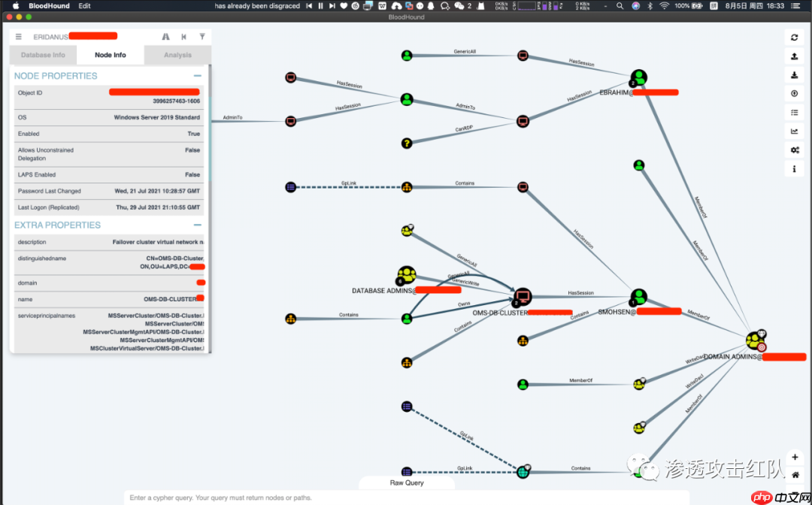Click the menu bar date and time
The height and width of the screenshot is (505, 812).
tap(755, 6)
